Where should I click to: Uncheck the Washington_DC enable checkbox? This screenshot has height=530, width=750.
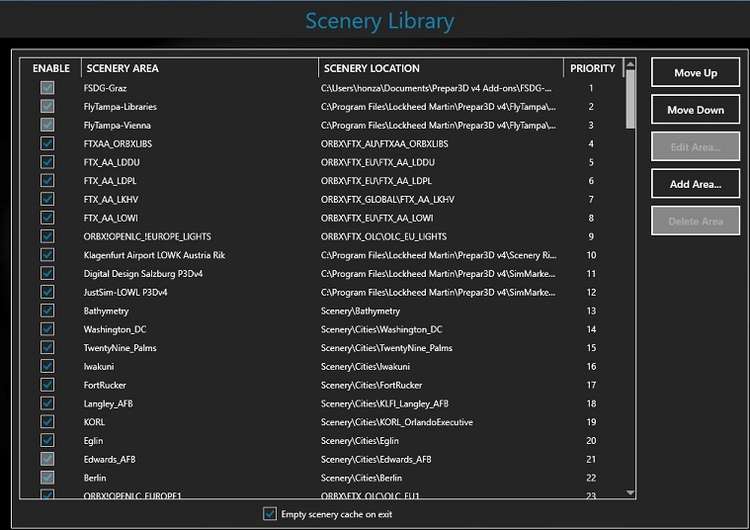click(x=47, y=329)
